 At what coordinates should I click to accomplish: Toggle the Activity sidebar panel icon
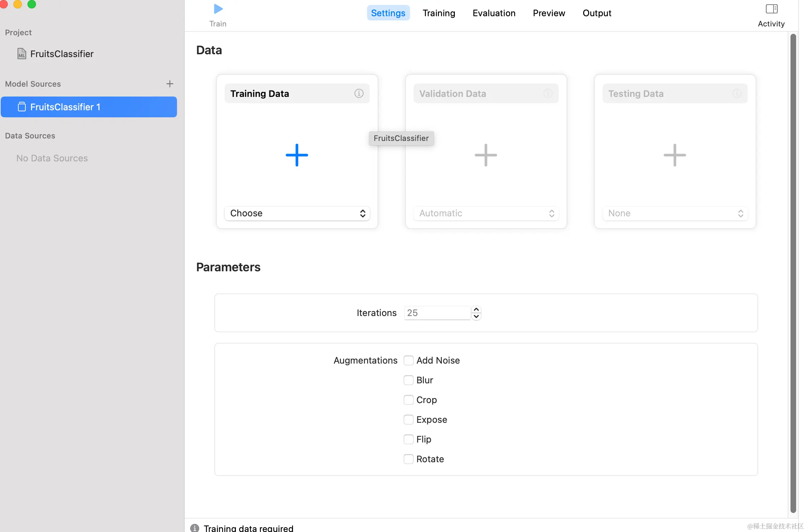771,9
